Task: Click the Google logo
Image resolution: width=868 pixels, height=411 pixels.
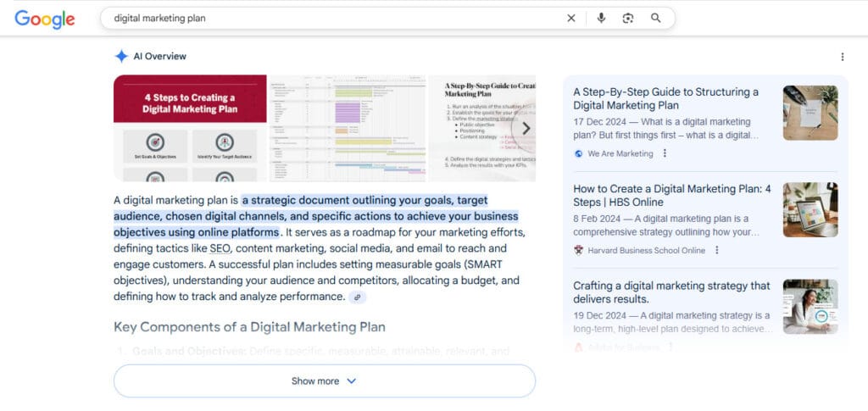Action: (44, 19)
